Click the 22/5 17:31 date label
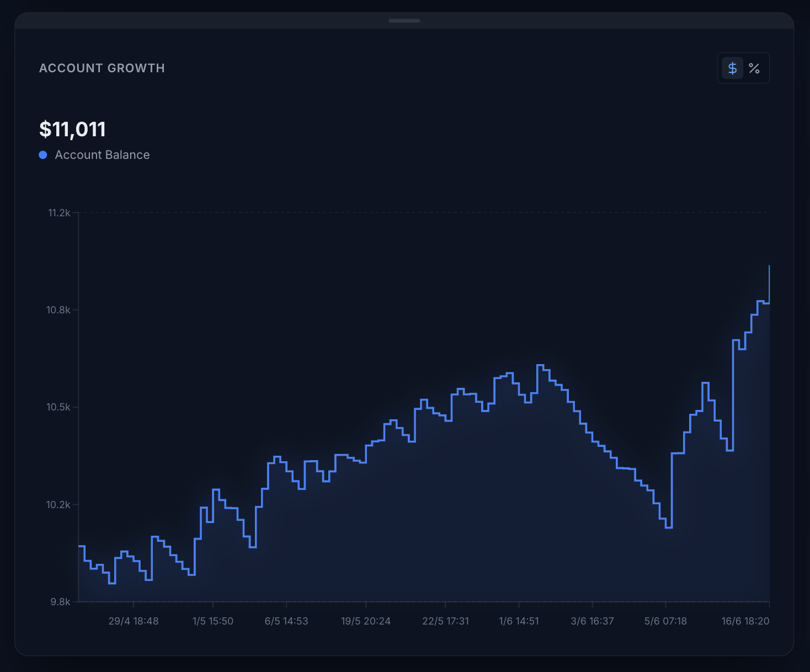The image size is (810, 672). 446,621
